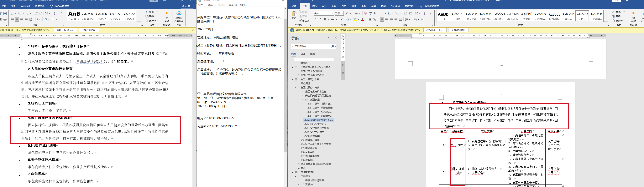The width and height of the screenshot is (644, 187).
Task: Center text in right Word window
Action: pyautogui.click(x=387, y=19)
